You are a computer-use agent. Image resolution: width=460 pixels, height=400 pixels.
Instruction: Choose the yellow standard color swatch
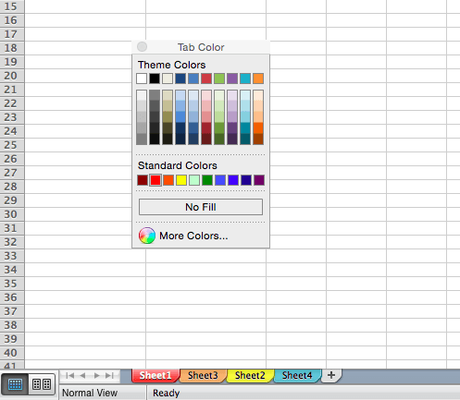coord(181,180)
